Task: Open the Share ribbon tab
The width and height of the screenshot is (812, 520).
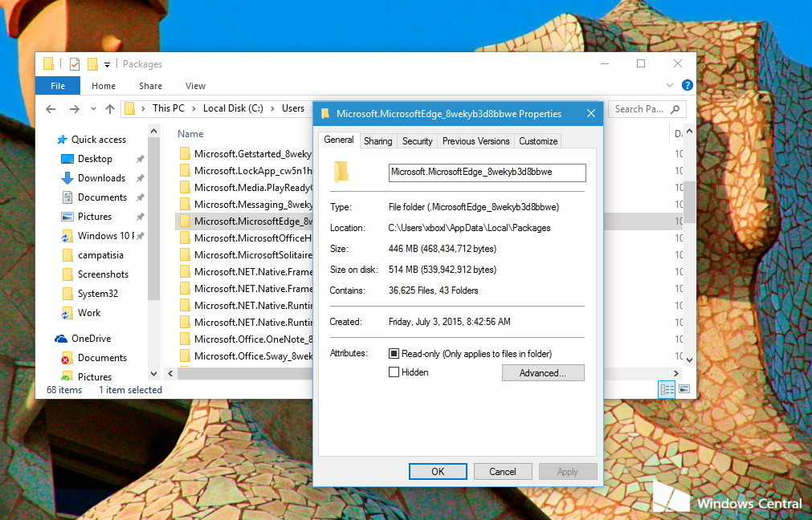Action: pos(150,86)
